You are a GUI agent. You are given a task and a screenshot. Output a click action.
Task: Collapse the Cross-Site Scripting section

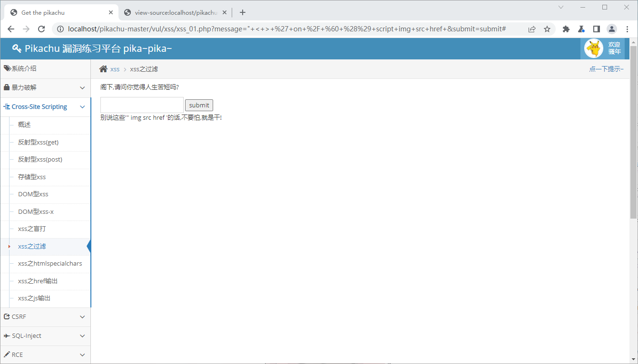(45, 107)
